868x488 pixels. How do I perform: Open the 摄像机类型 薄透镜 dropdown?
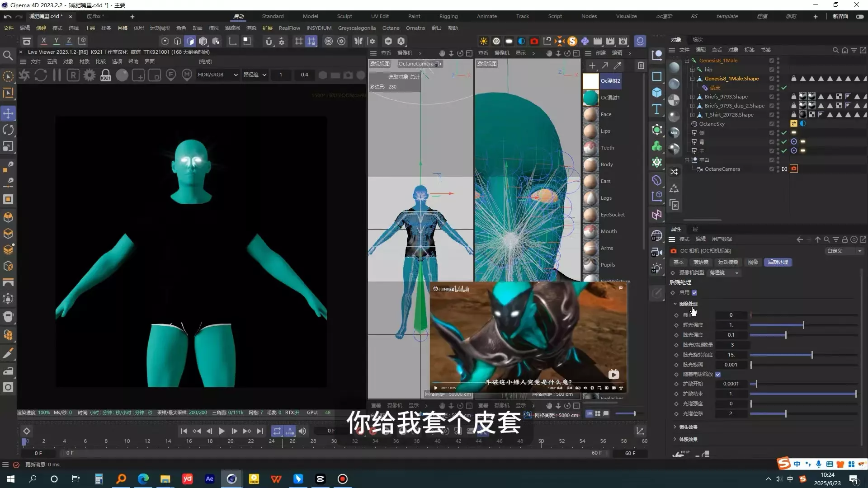point(724,273)
